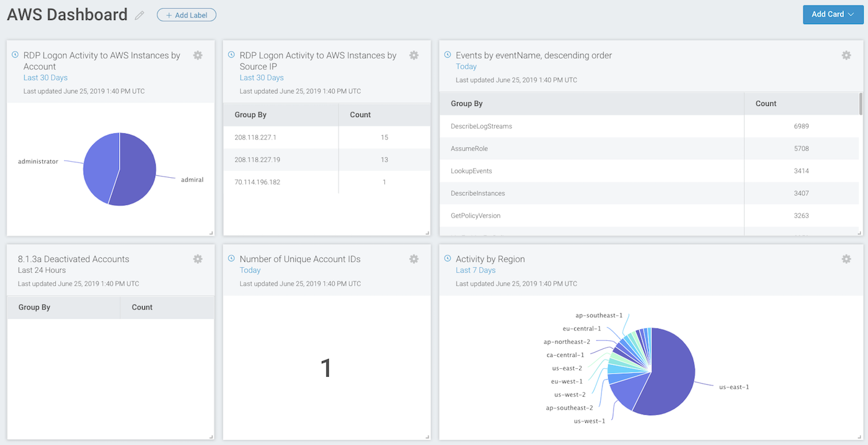The height and width of the screenshot is (445, 868).
Task: Click Last 30 Days link on Source IP card
Action: pos(261,77)
